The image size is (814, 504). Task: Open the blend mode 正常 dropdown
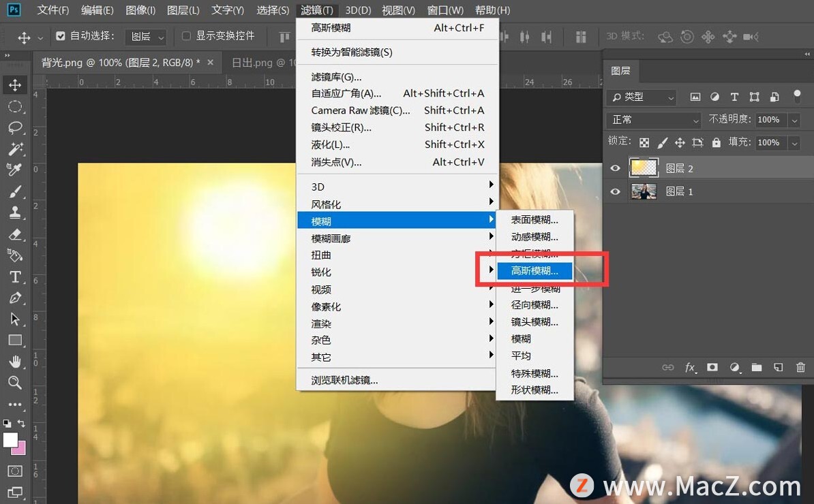[654, 120]
